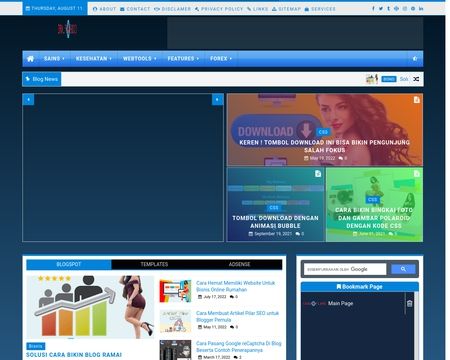
Task: Click the thumbnail for Cara Pasang Google reCaptcha
Action: [x=175, y=350]
